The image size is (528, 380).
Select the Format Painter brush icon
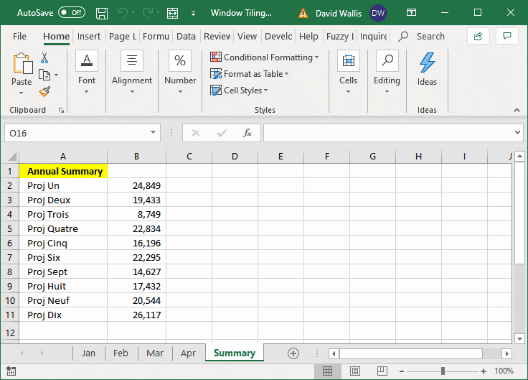[44, 91]
